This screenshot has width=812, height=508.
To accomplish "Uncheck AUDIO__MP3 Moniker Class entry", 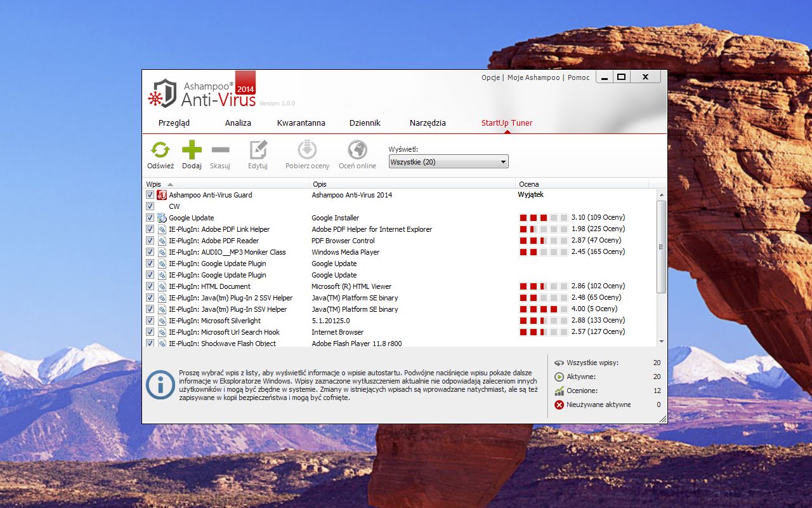I will (x=150, y=252).
